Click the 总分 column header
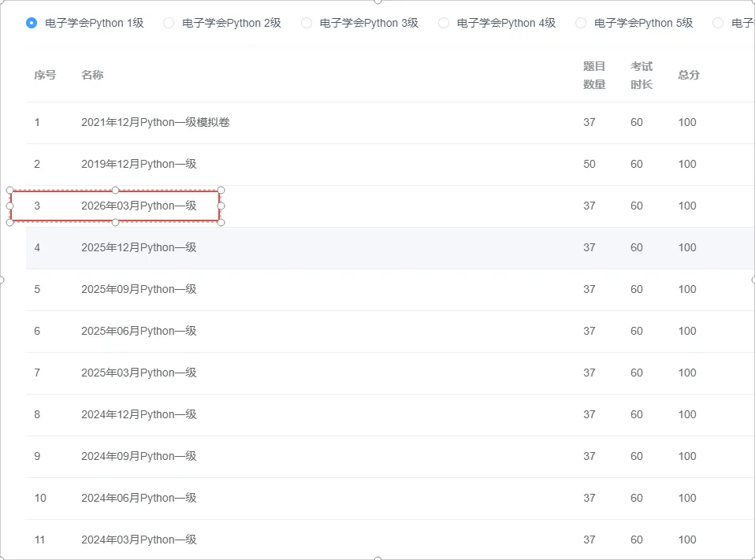The image size is (755, 560). coord(689,75)
